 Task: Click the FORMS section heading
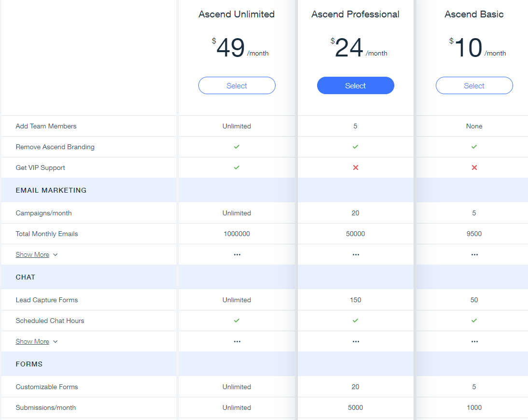coord(29,364)
